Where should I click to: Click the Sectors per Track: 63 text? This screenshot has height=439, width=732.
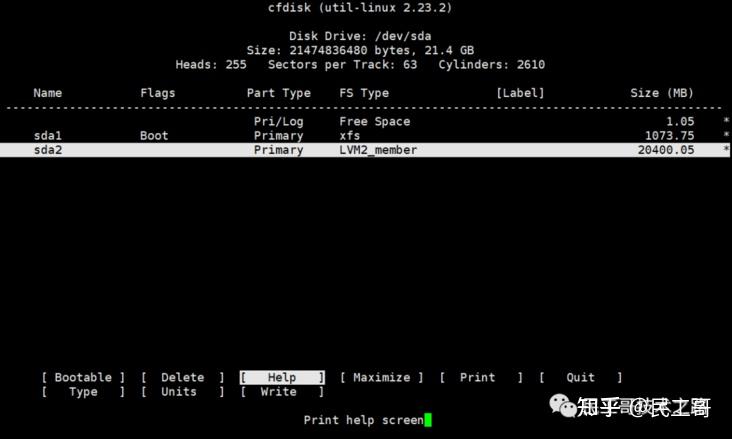tap(343, 64)
